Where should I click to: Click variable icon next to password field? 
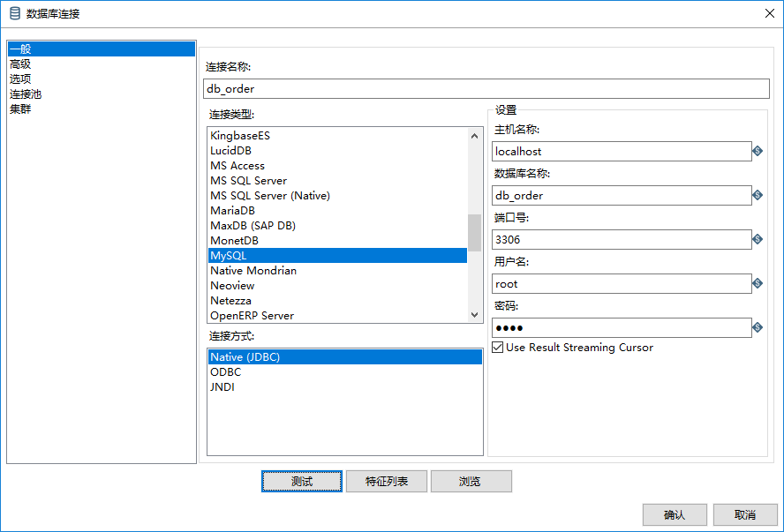tap(758, 327)
